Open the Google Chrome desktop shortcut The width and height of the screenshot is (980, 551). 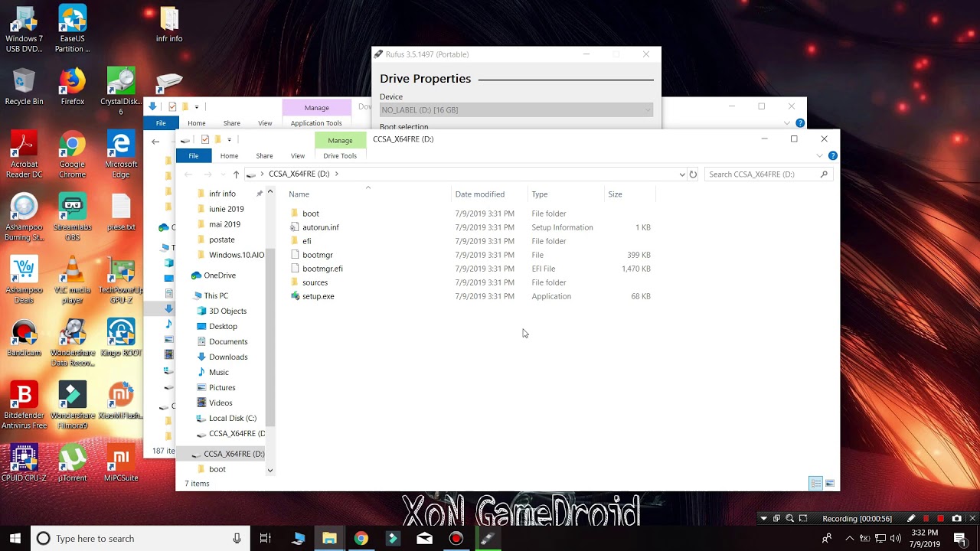(73, 153)
